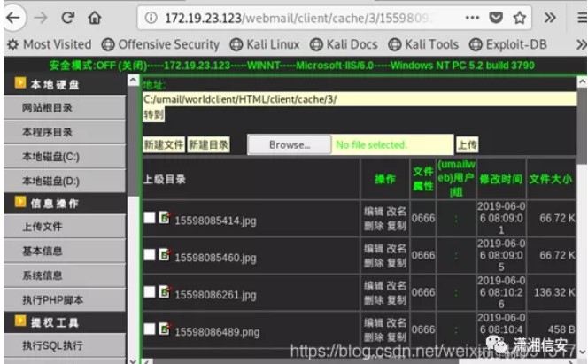The width and height of the screenshot is (588, 364).
Task: Save page to Pocket icon
Action: (x=496, y=17)
